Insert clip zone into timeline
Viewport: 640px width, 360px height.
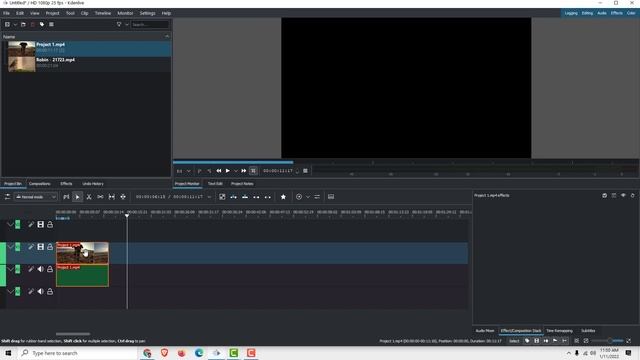click(233, 197)
